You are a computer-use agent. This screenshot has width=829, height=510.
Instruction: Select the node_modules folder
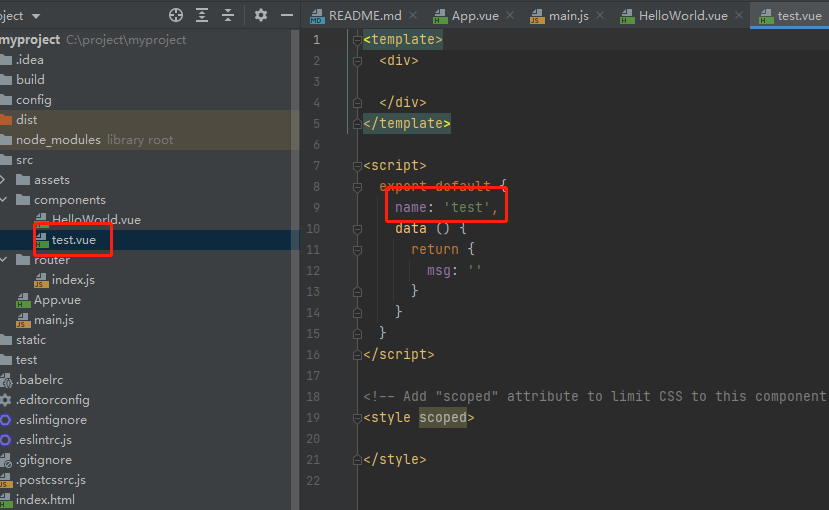pyautogui.click(x=58, y=140)
